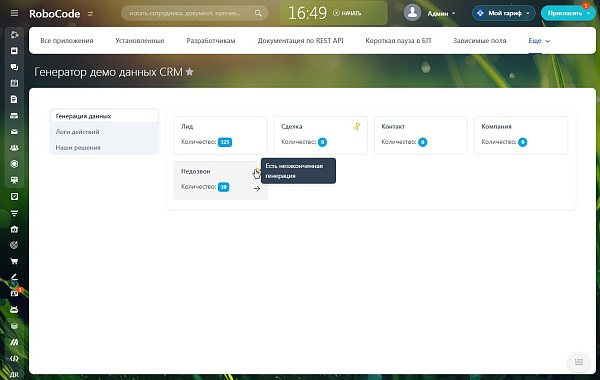Click the 16:49 clock display
This screenshot has height=380, width=600.
tap(307, 13)
